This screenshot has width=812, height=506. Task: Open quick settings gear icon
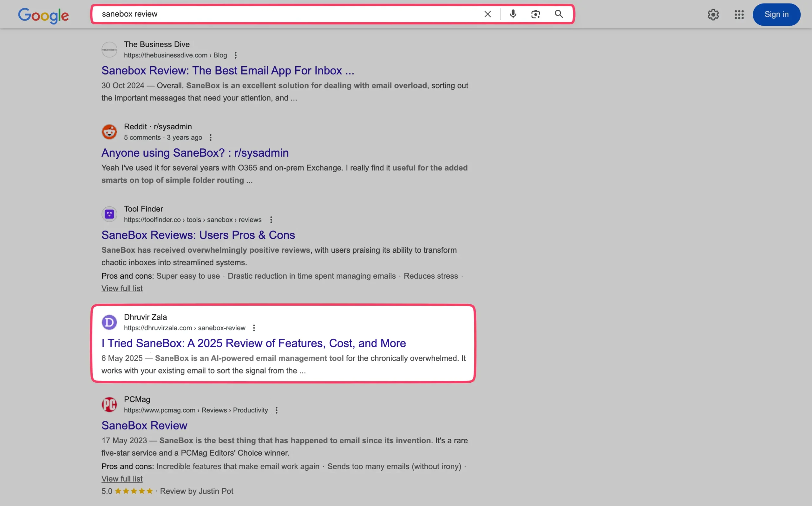click(713, 14)
